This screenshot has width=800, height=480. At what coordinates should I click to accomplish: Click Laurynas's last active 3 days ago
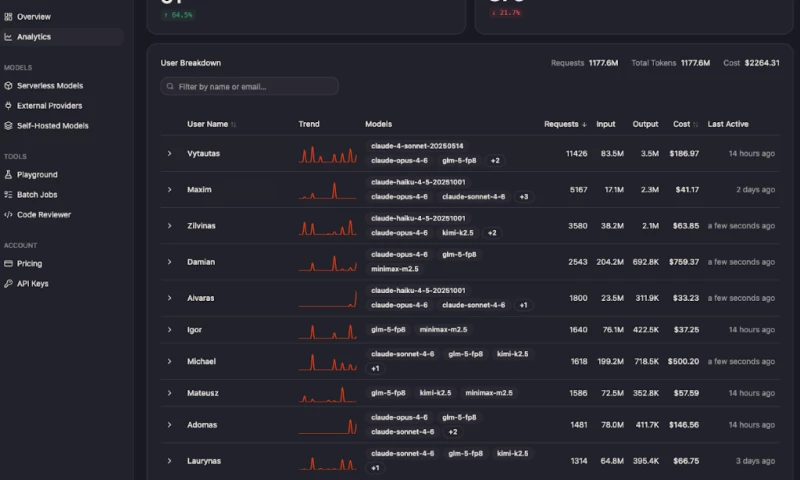(x=755, y=461)
